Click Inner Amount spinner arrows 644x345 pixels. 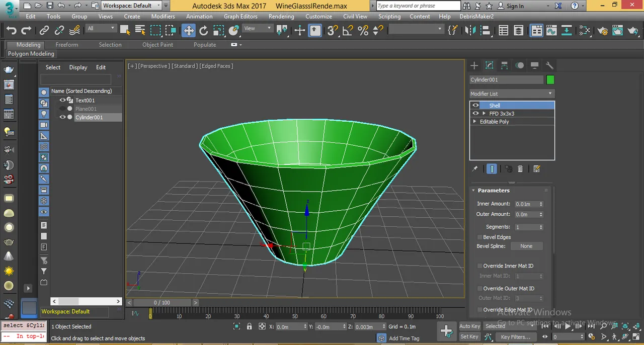[541, 204]
